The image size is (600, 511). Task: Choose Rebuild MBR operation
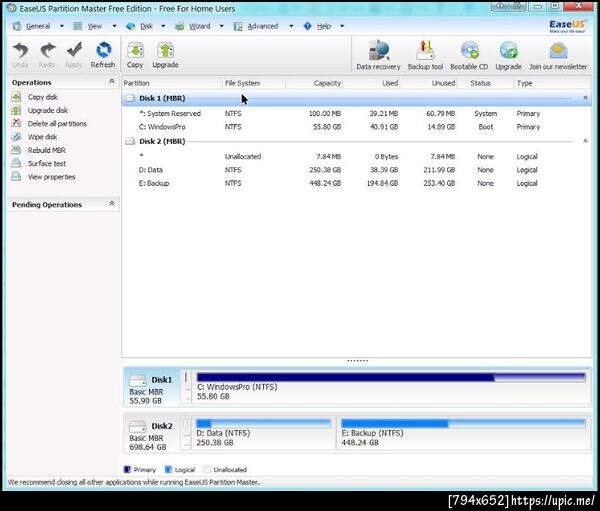pos(46,150)
